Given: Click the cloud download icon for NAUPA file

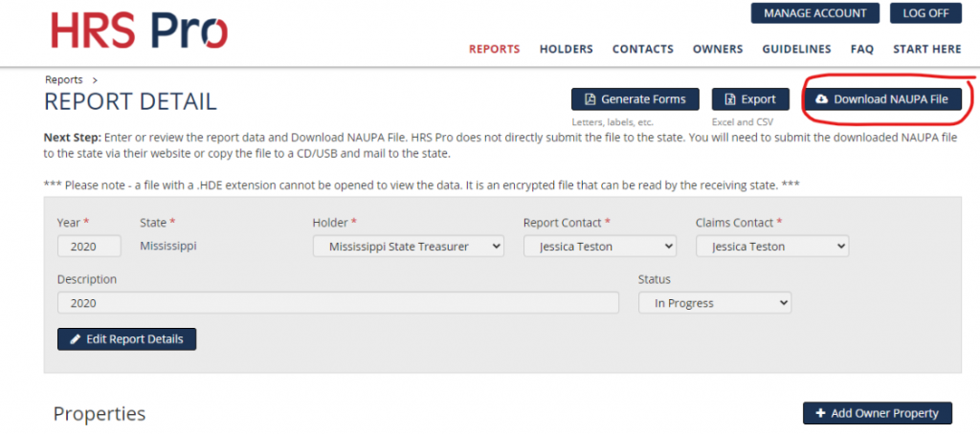Looking at the screenshot, I should point(822,99).
